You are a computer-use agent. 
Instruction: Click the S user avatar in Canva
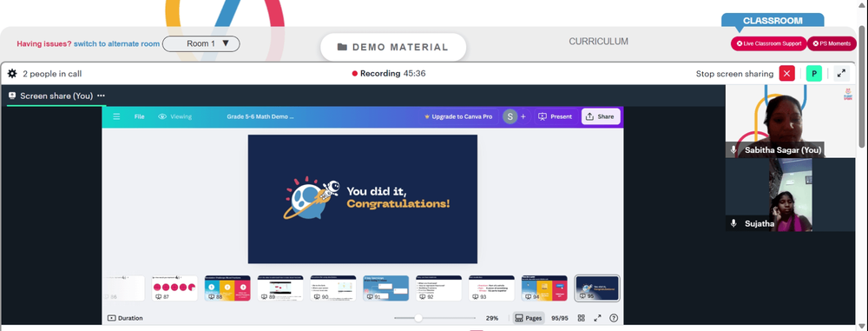pyautogui.click(x=510, y=116)
